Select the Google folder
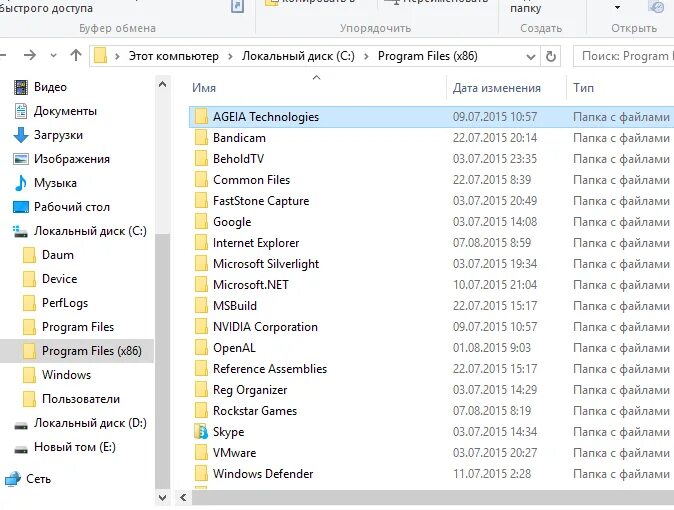Viewport: 674px width, 510px height. coord(232,222)
